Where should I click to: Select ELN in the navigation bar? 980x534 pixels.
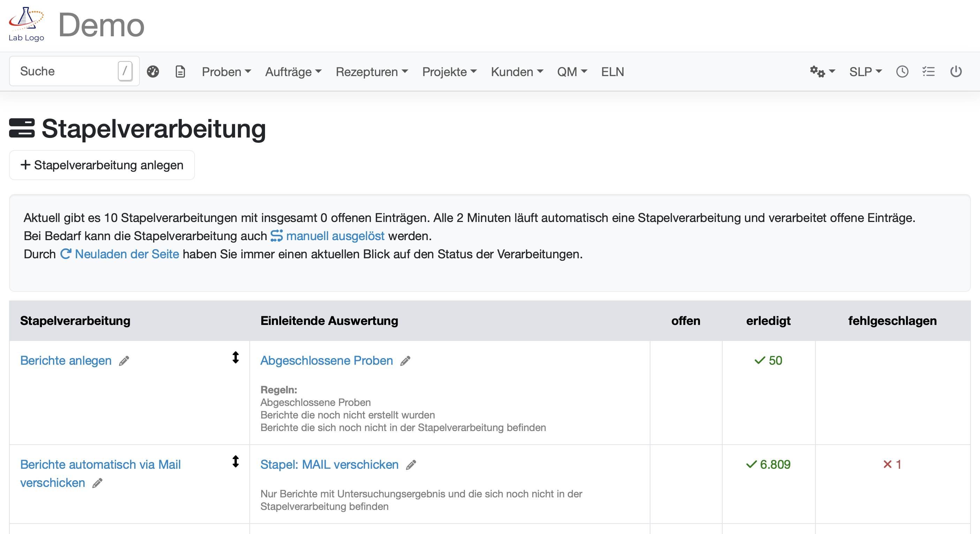click(x=612, y=72)
